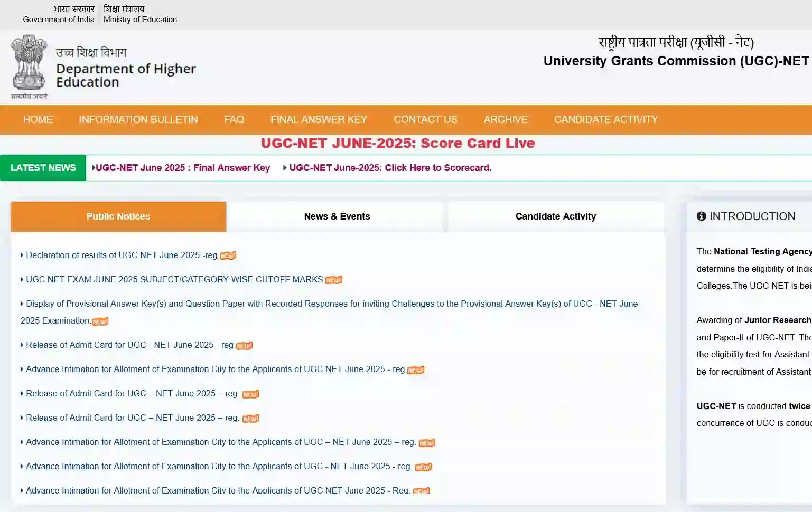Click the info icon beside INTRODUCTION

click(701, 216)
